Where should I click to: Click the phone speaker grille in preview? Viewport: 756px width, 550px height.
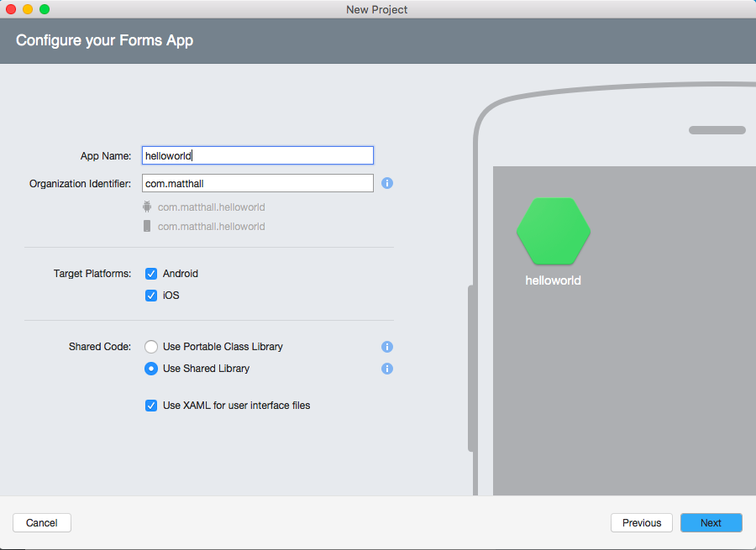pos(717,130)
